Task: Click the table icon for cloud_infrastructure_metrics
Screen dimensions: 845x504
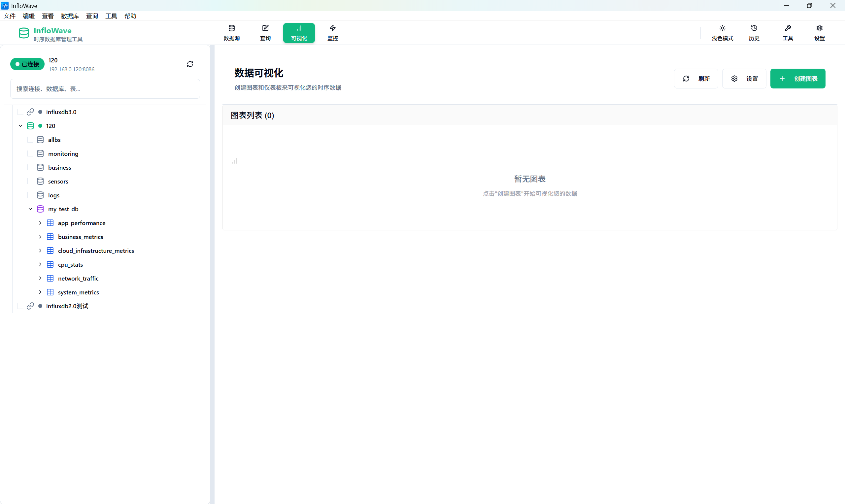Action: coord(50,251)
